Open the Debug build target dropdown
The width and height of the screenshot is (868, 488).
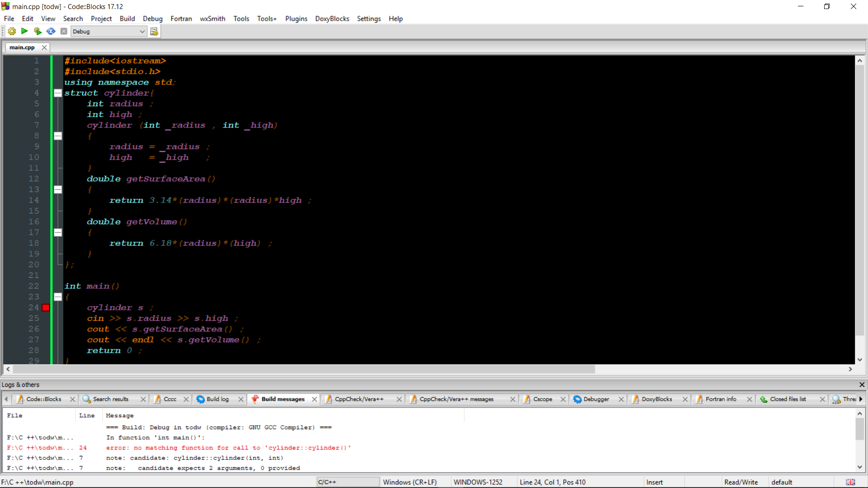(142, 31)
